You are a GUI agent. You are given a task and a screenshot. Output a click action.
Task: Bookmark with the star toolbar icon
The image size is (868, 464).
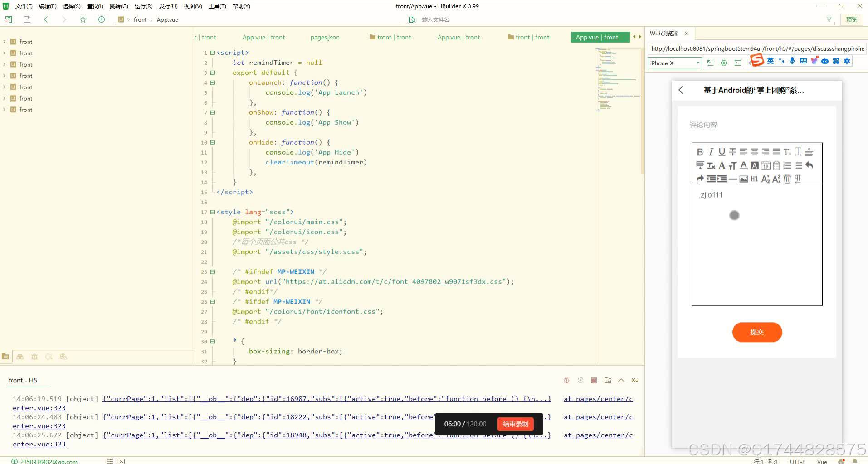pos(83,19)
